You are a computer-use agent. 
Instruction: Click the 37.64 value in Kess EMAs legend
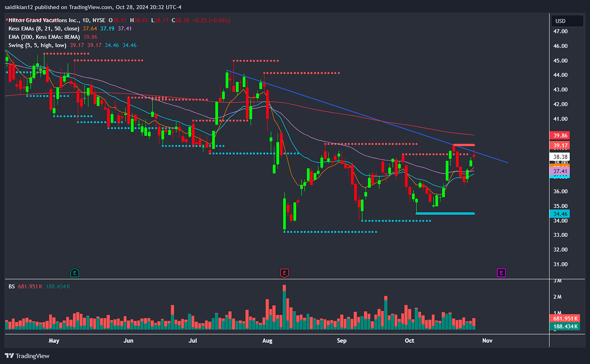pyautogui.click(x=90, y=29)
